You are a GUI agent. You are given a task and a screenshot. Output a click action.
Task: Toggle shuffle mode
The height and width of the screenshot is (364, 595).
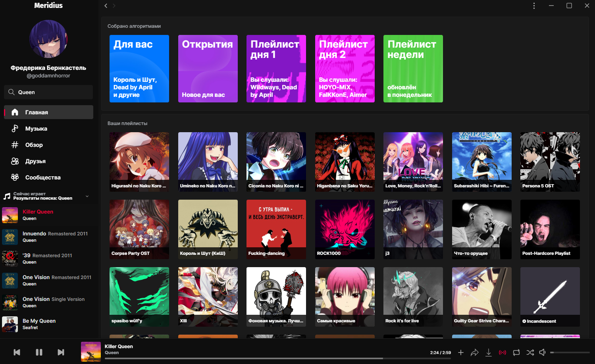[530, 352]
